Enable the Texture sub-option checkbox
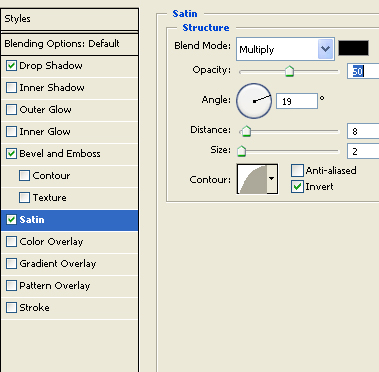The image size is (379, 372). tap(24, 198)
